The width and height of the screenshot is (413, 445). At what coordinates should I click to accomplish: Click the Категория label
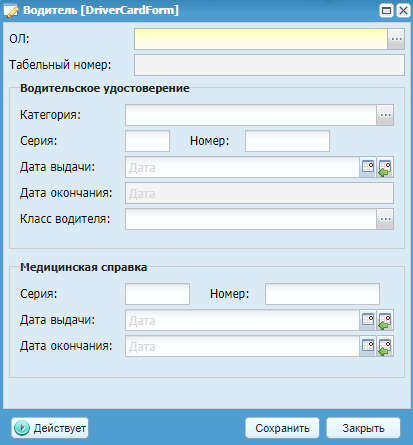[x=50, y=115]
